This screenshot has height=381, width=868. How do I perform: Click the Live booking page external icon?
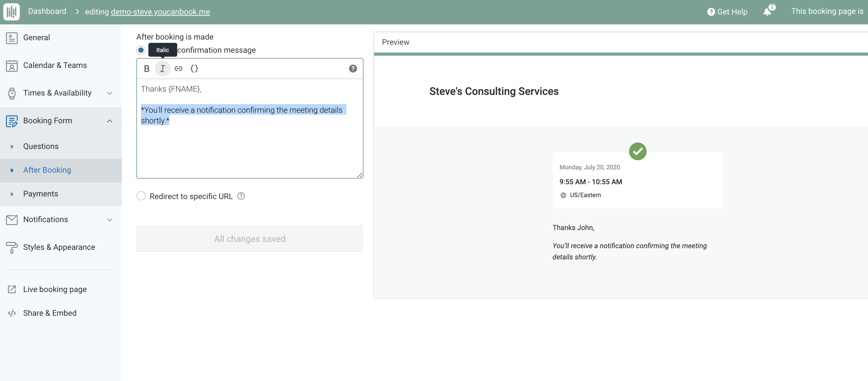pos(12,289)
